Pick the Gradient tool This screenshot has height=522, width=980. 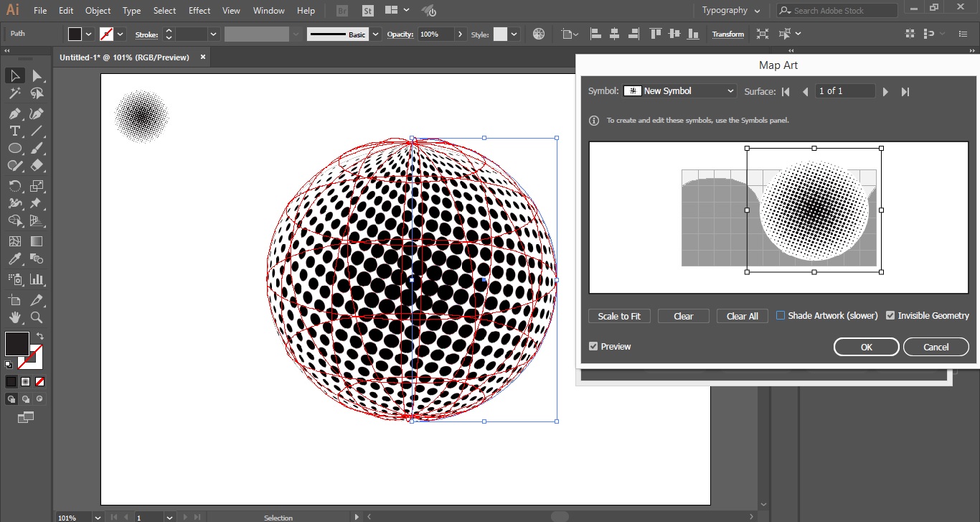click(37, 241)
